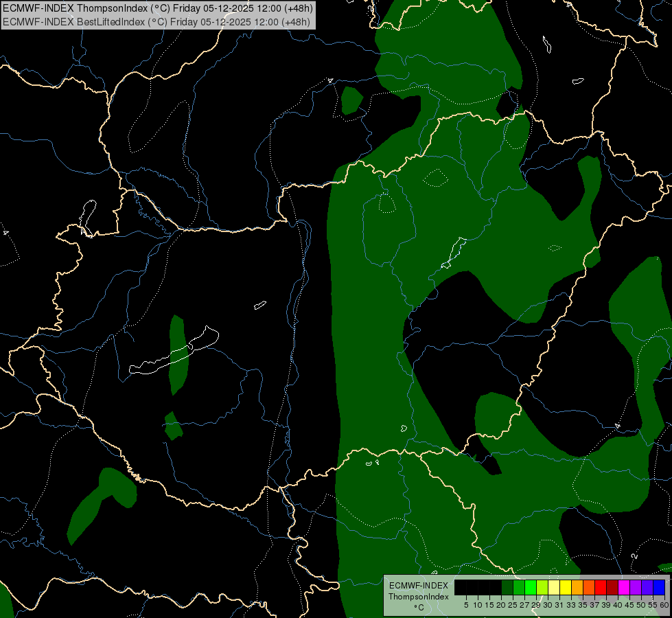Pick the dark green 20–25 legend swatch
672x618 pixels.
(x=507, y=587)
